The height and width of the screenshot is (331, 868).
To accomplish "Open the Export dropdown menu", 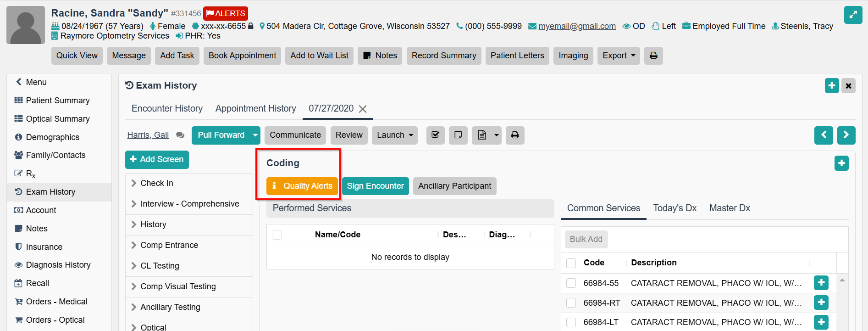I will click(618, 56).
